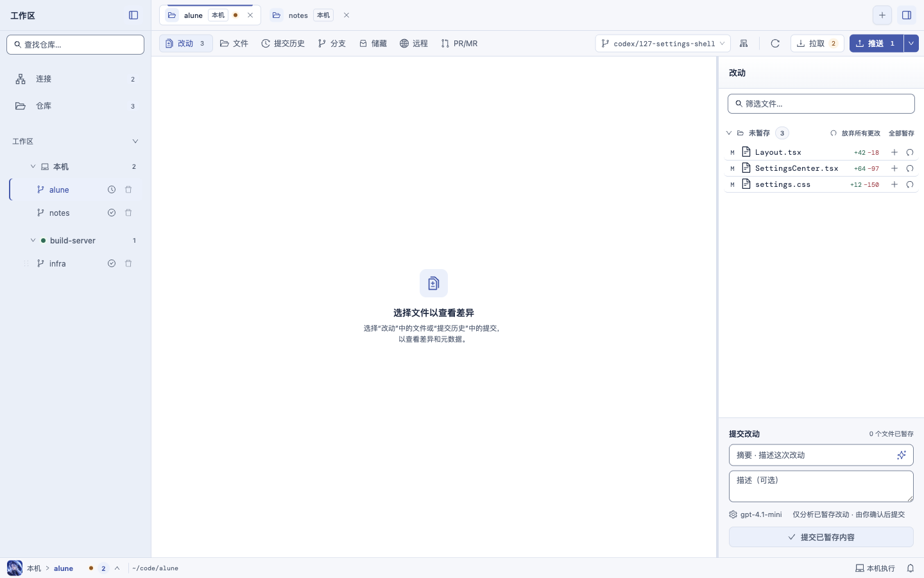Stage Layout.tsx with its plus icon
The width and height of the screenshot is (924, 578).
[x=894, y=152]
